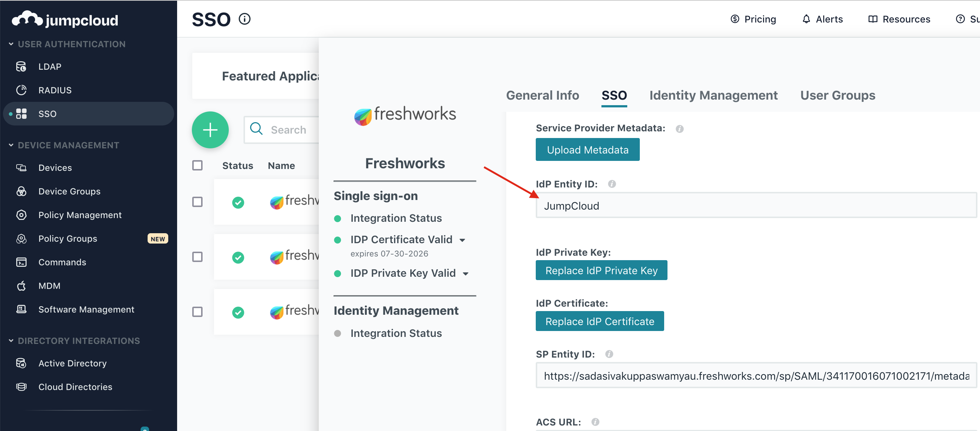Switch to the Identity Management tab

coord(713,95)
